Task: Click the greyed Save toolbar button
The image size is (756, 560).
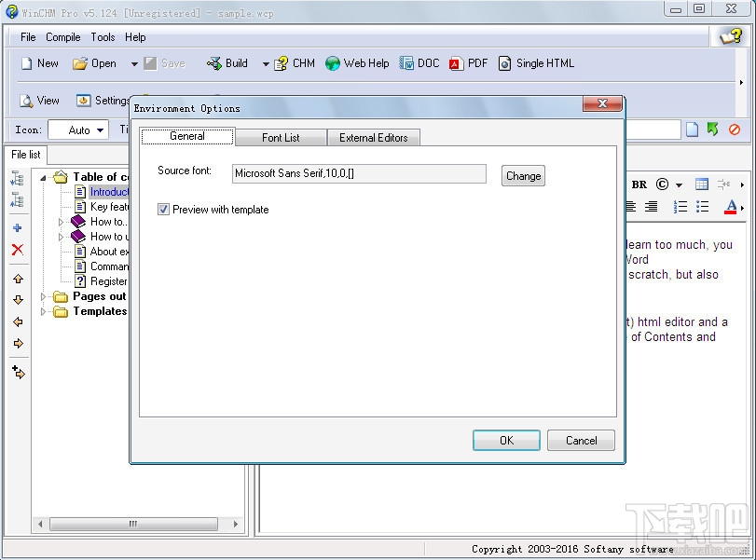Action: (x=164, y=63)
